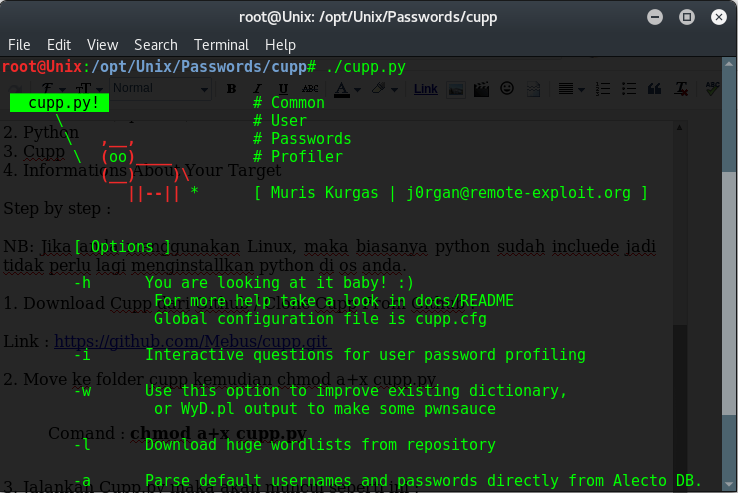738x493 pixels.
Task: Click 'j0rgan@remote-exploit.org' email text
Action: 518,193
